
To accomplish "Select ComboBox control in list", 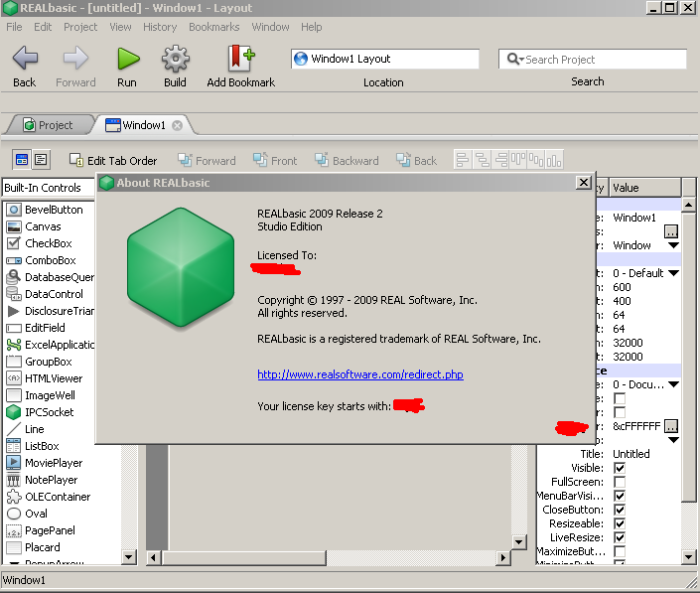I will coord(50,260).
